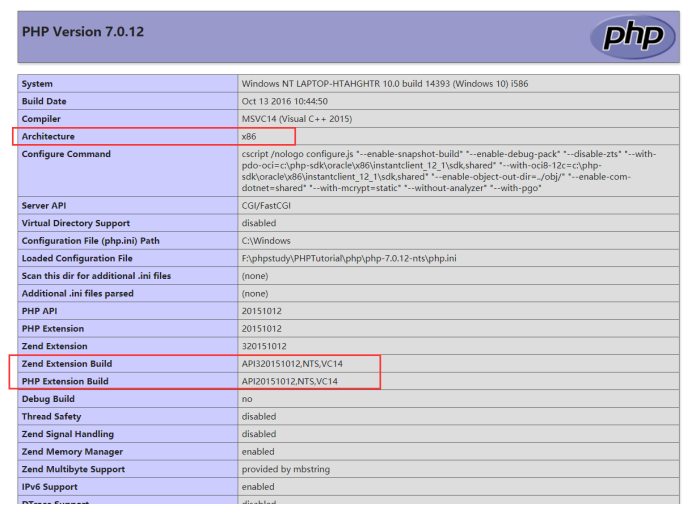The width and height of the screenshot is (692, 505).
Task: Select '20151012' in the PHP Extension row
Action: [x=261, y=328]
